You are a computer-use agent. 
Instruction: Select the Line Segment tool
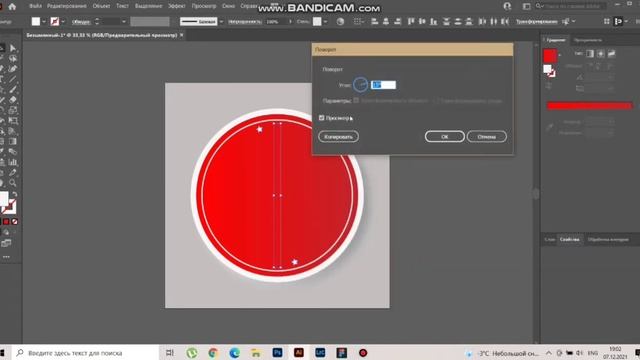(13, 79)
